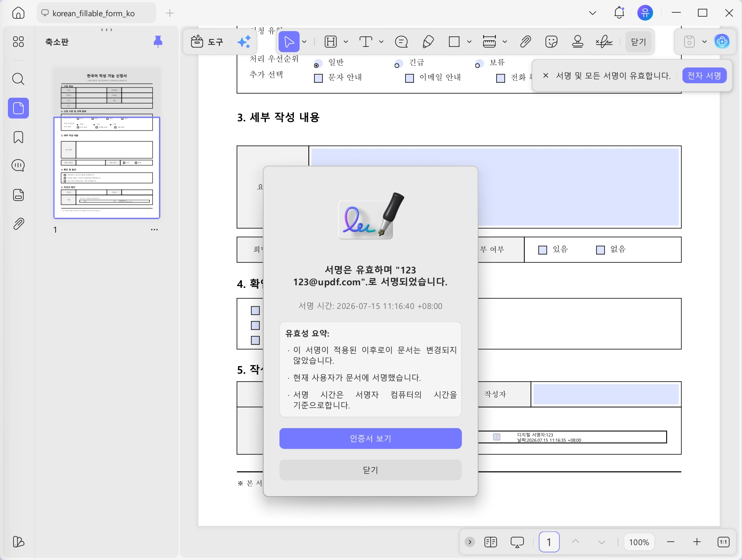Click the 100% zoom level field
This screenshot has height=560, width=742.
click(x=639, y=542)
